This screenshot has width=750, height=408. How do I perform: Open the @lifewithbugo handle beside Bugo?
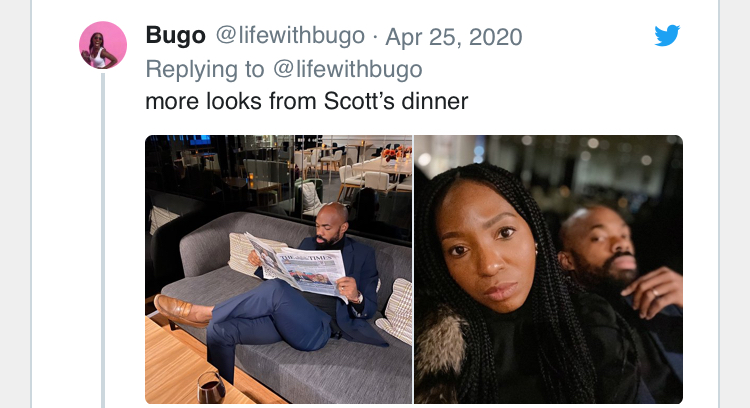(290, 36)
